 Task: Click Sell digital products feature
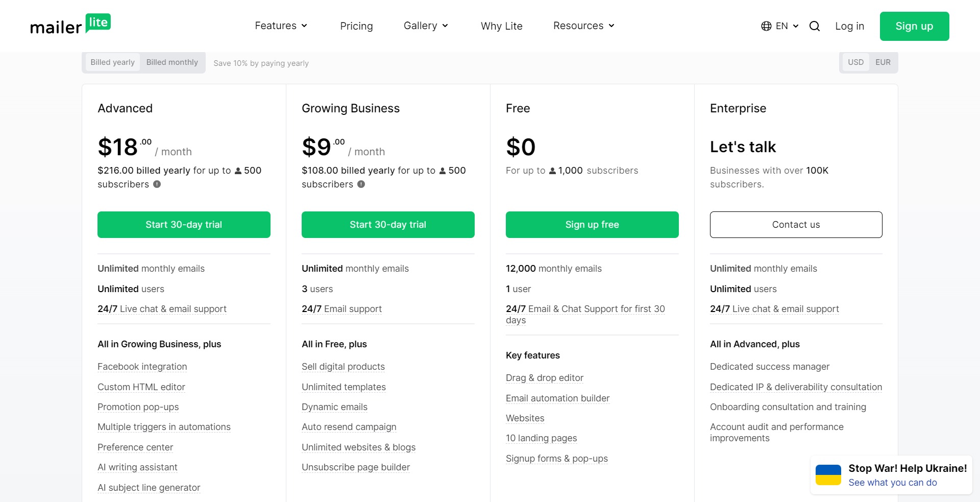(343, 367)
